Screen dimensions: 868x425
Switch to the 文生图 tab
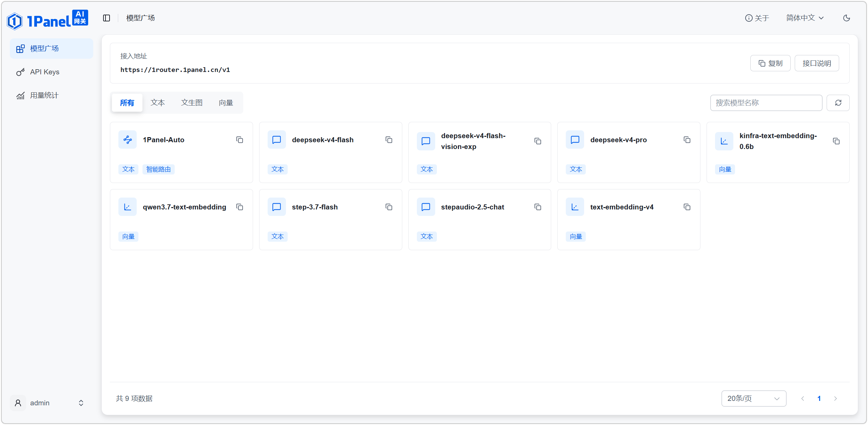(x=192, y=103)
